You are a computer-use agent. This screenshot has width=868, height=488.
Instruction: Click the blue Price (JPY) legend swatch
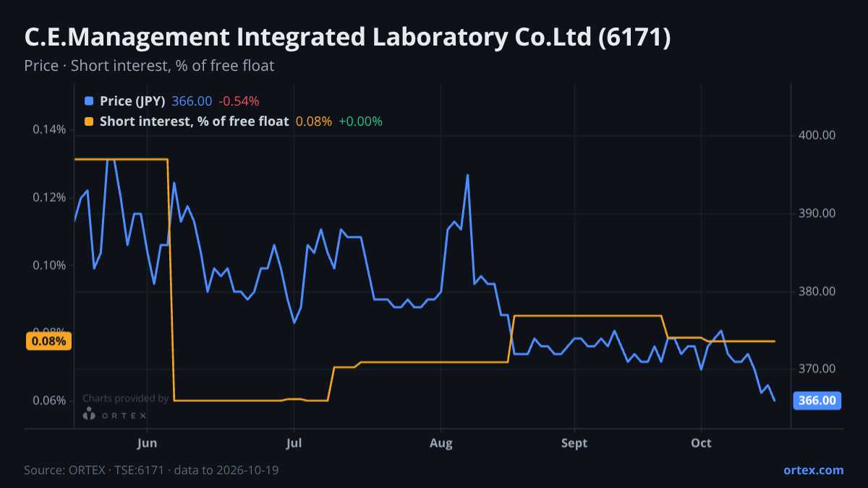pyautogui.click(x=89, y=101)
